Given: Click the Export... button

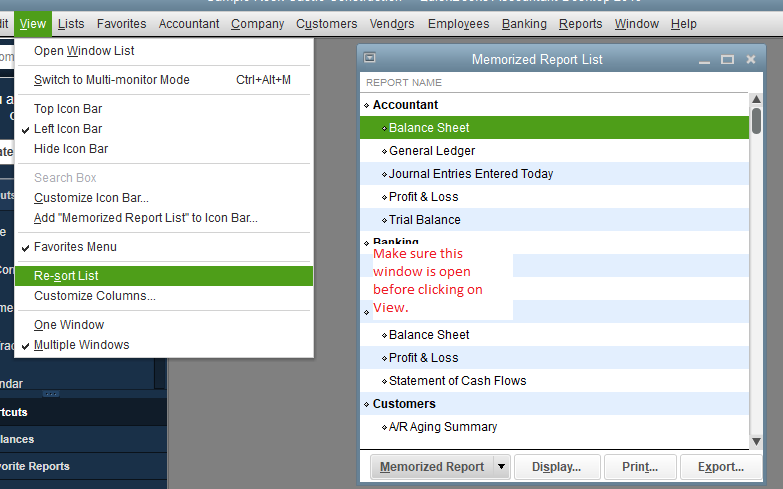Looking at the screenshot, I should click(721, 467).
